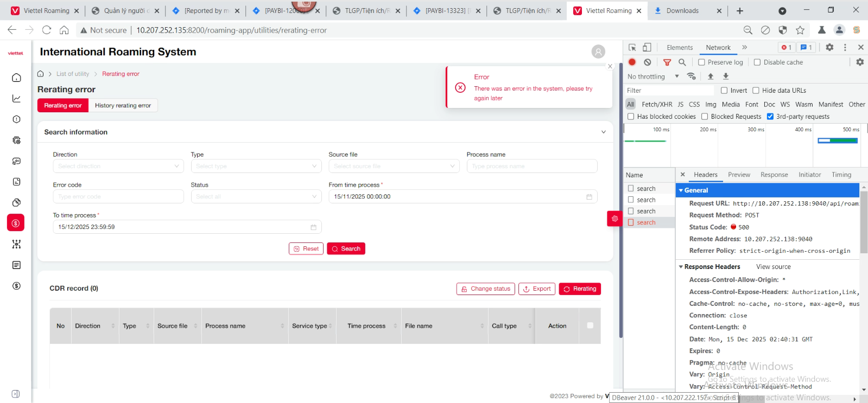Toggle the DevTools network filter funnel icon
Image resolution: width=868 pixels, height=403 pixels.
[x=667, y=62]
